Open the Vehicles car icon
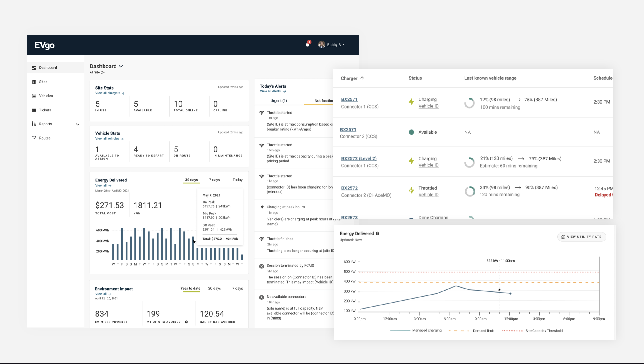This screenshot has width=644, height=364. pos(34,96)
